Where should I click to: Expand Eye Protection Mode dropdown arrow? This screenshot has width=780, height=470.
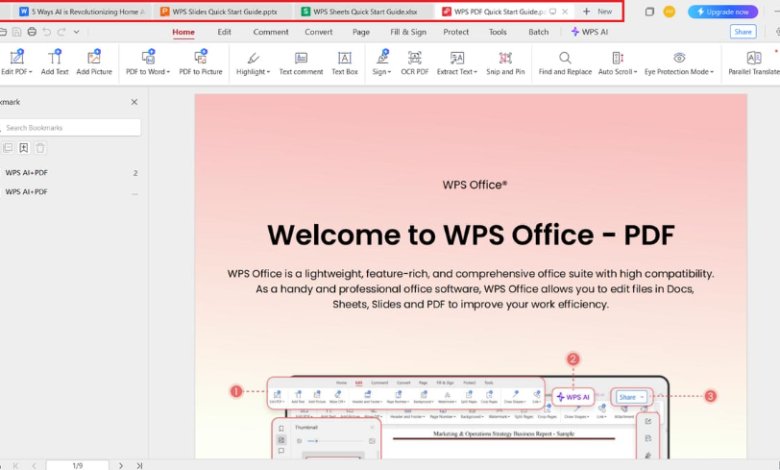[x=712, y=72]
